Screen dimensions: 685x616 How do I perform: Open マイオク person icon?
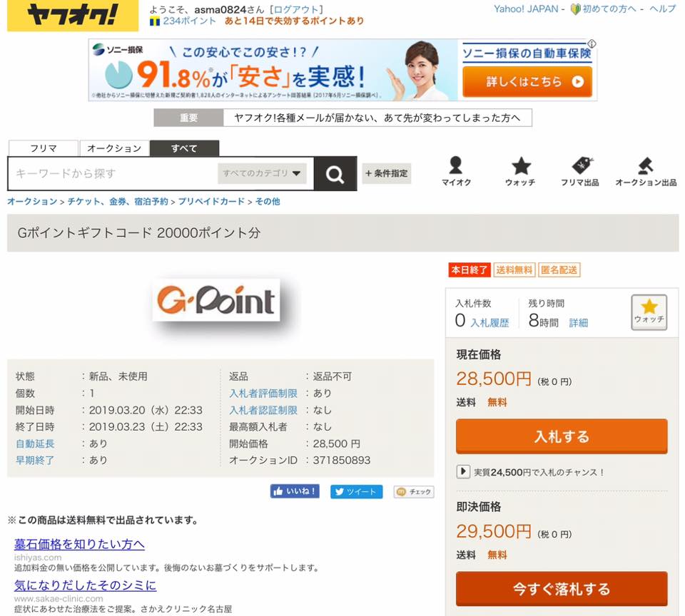456,172
